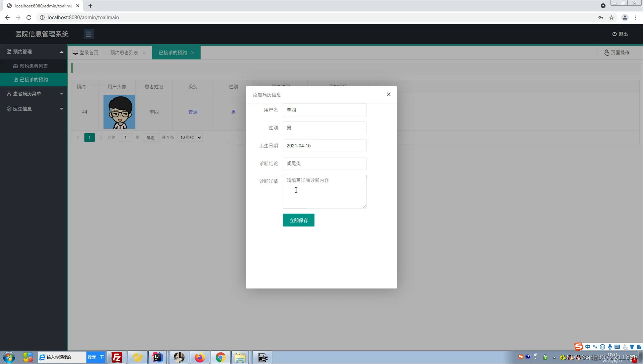
Task: Click the 男 gender cell in the table
Action: (x=233, y=112)
